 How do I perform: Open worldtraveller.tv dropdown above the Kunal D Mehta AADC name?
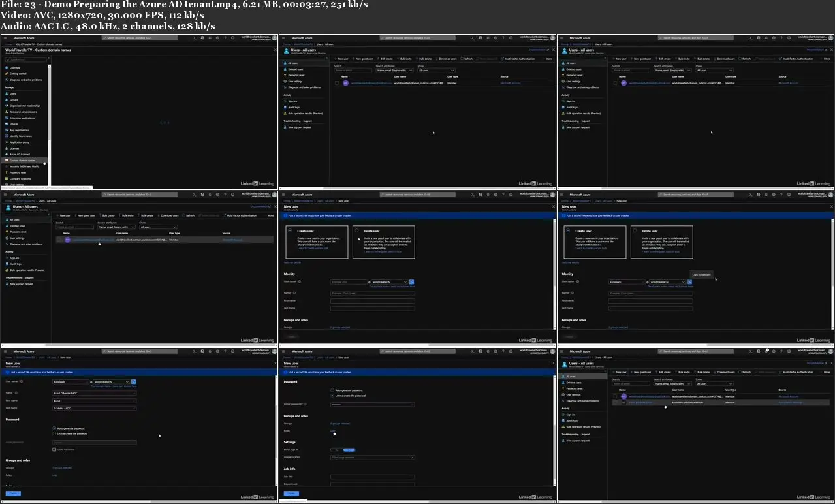(x=112, y=381)
